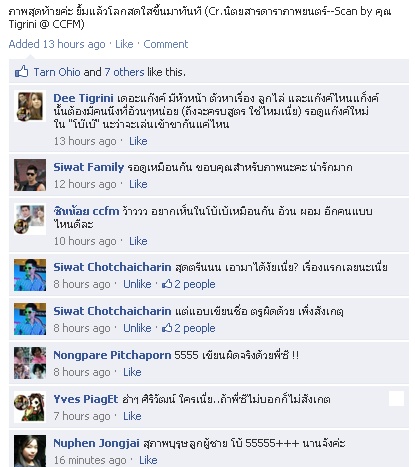Image resolution: width=415 pixels, height=467 pixels.
Task: Unlike Siwat Chotchaicharin's second comment
Action: pyautogui.click(x=137, y=328)
